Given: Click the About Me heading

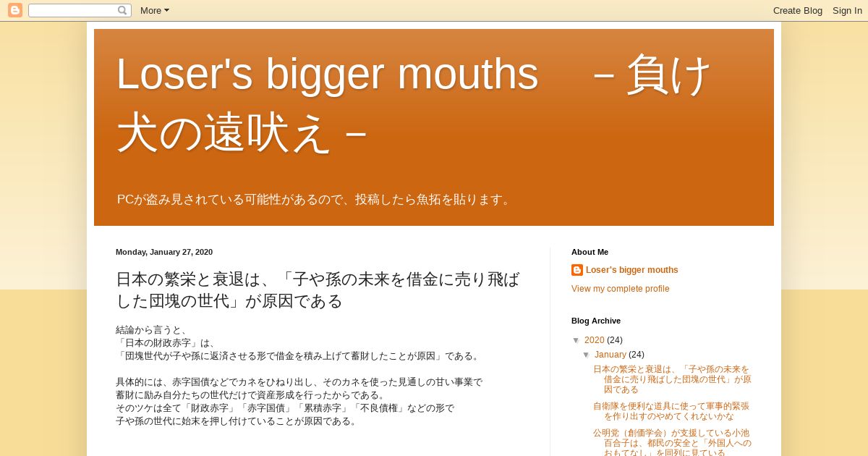Looking at the screenshot, I should [x=590, y=252].
